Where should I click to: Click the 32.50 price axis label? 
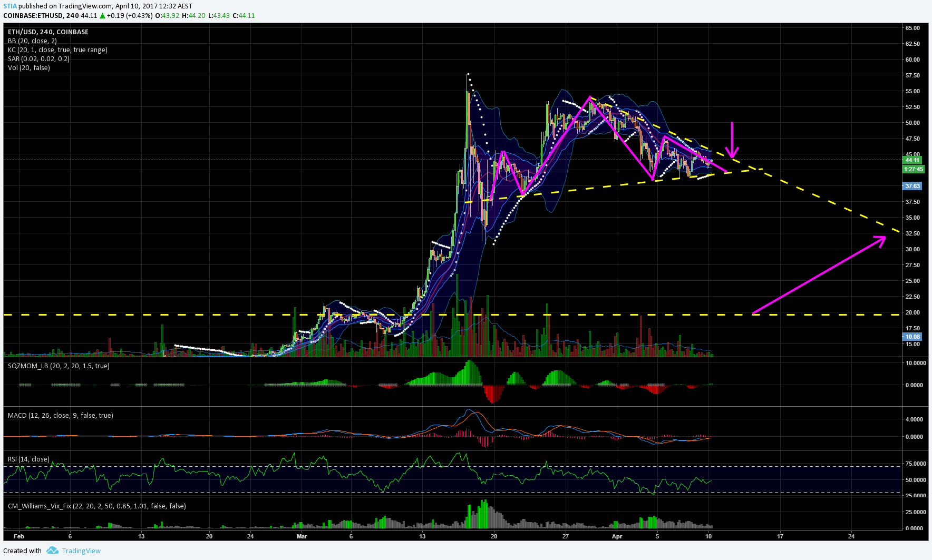pos(912,234)
